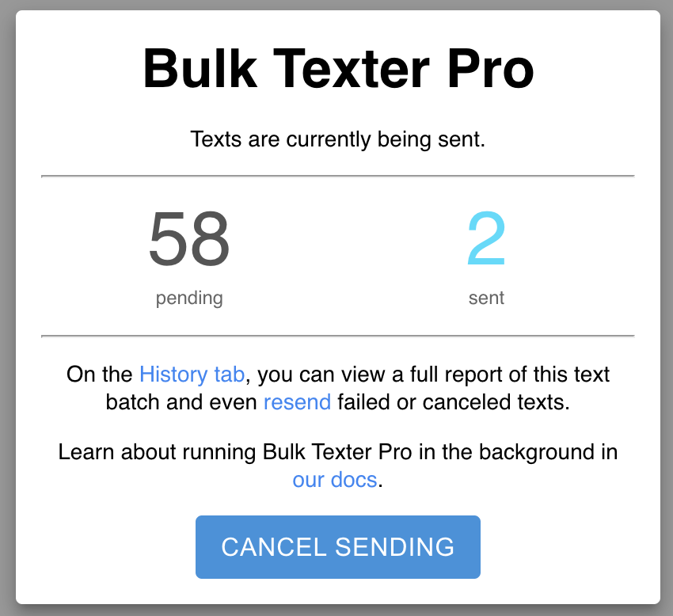The height and width of the screenshot is (616, 673).
Task: Click the blue sent count number 2
Action: pyautogui.click(x=486, y=241)
